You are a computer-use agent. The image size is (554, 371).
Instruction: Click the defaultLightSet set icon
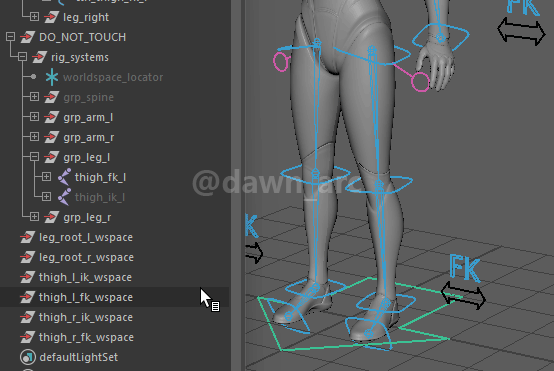pyautogui.click(x=28, y=357)
